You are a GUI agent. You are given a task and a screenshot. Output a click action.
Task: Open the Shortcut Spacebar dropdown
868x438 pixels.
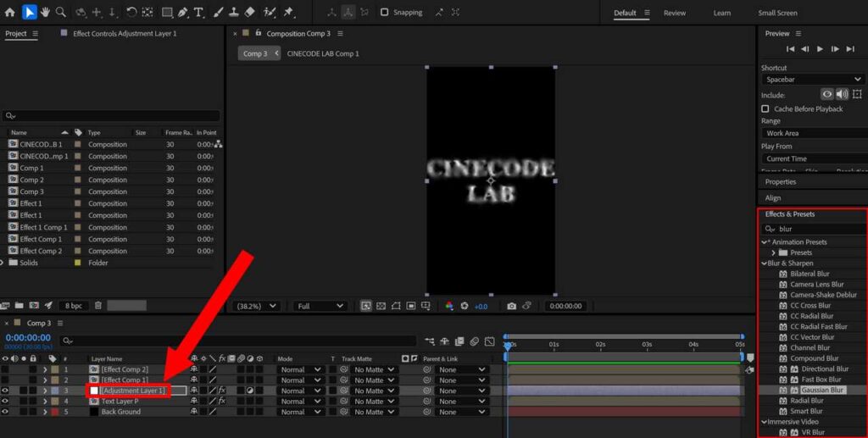coord(813,80)
